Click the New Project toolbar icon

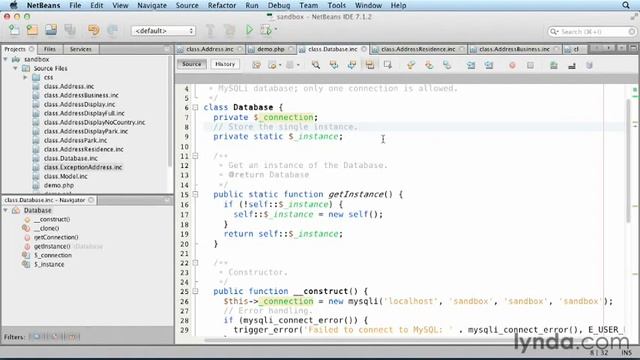click(x=32, y=30)
